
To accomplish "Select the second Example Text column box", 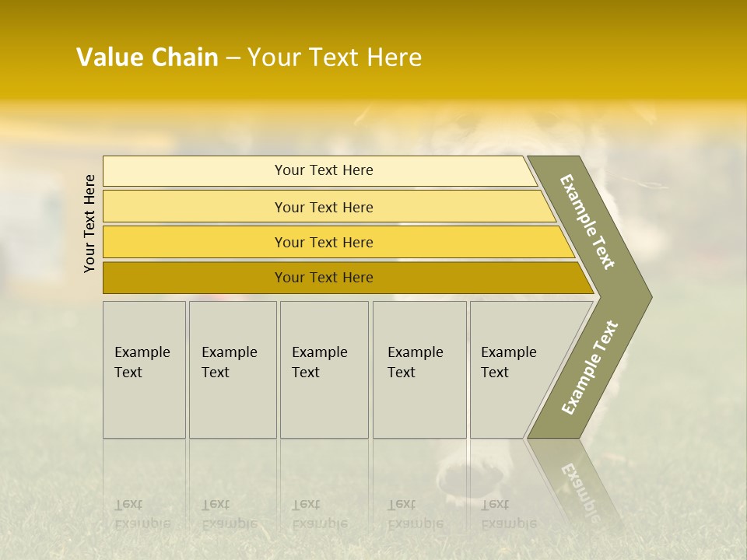I will pos(233,369).
